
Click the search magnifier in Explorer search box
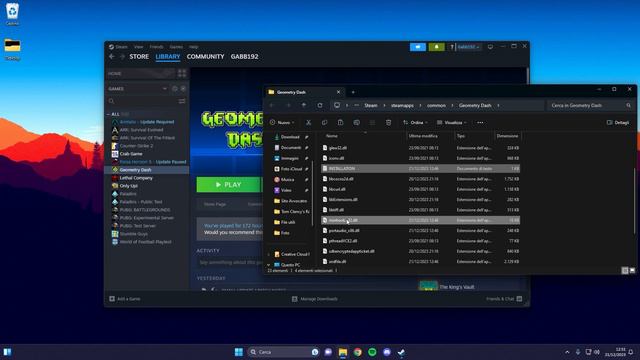point(628,105)
